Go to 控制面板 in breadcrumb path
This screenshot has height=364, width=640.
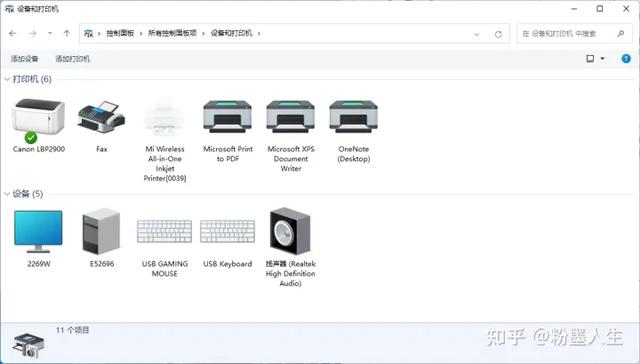[120, 33]
